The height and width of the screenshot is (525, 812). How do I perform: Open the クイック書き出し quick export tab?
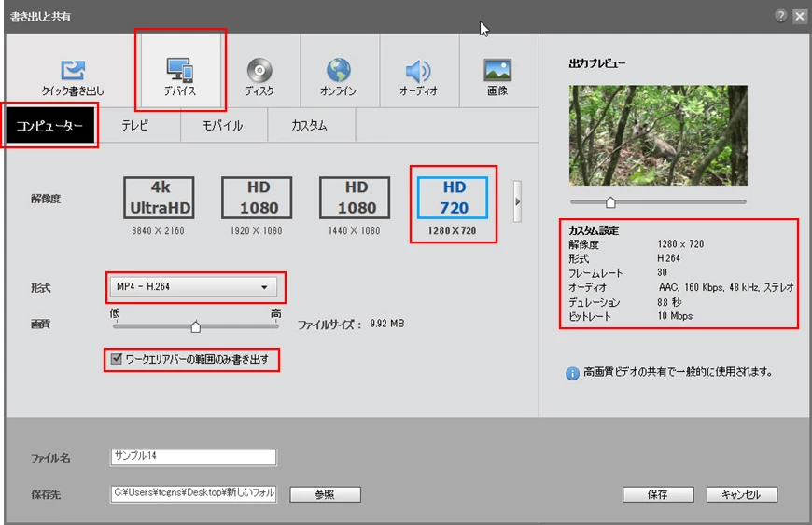73,77
